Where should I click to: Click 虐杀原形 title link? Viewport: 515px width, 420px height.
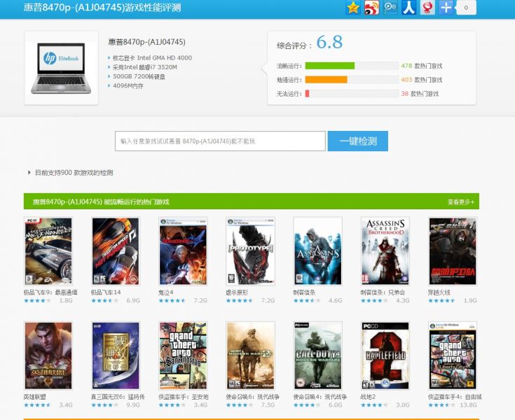237,293
